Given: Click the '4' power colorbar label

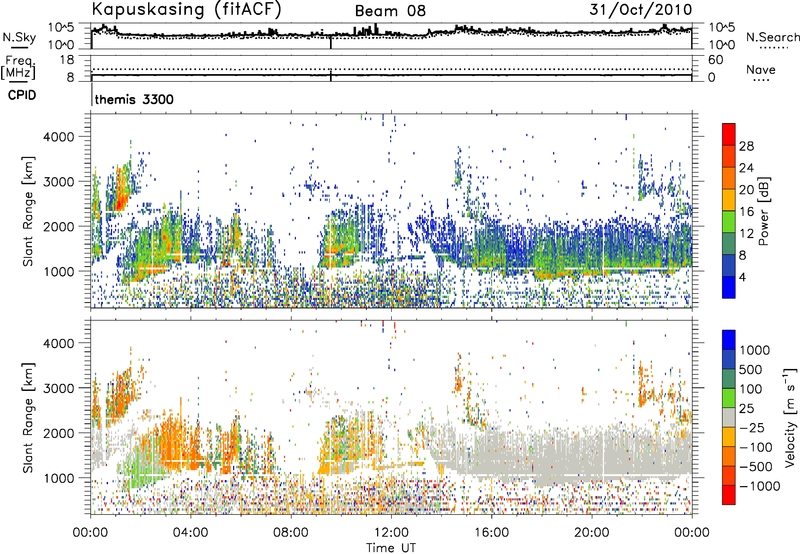Looking at the screenshot, I should [x=743, y=277].
